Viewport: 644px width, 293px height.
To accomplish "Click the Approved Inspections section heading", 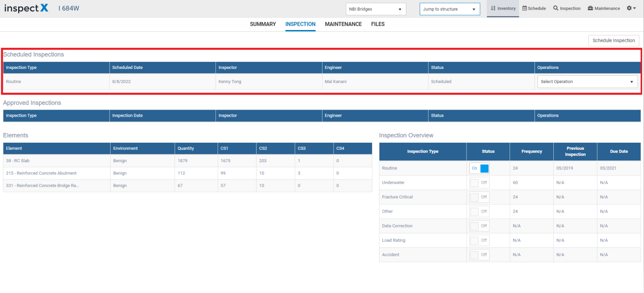I will pos(32,103).
